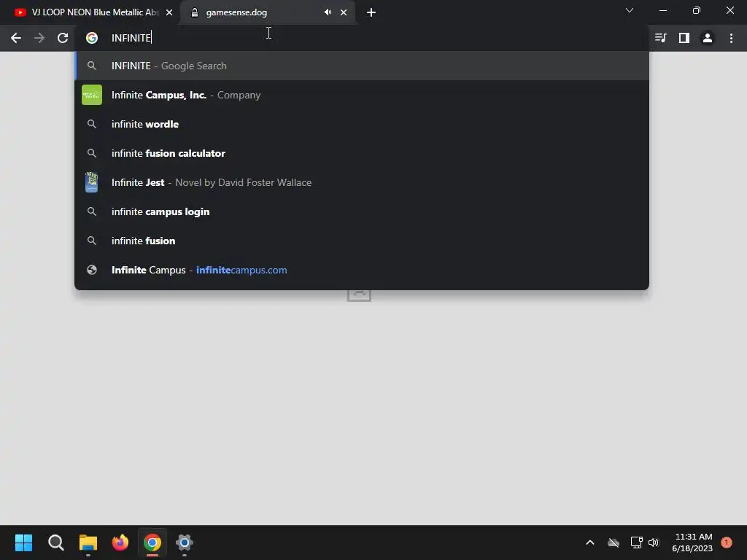Launch File Explorer from taskbar
747x560 pixels.
[88, 542]
